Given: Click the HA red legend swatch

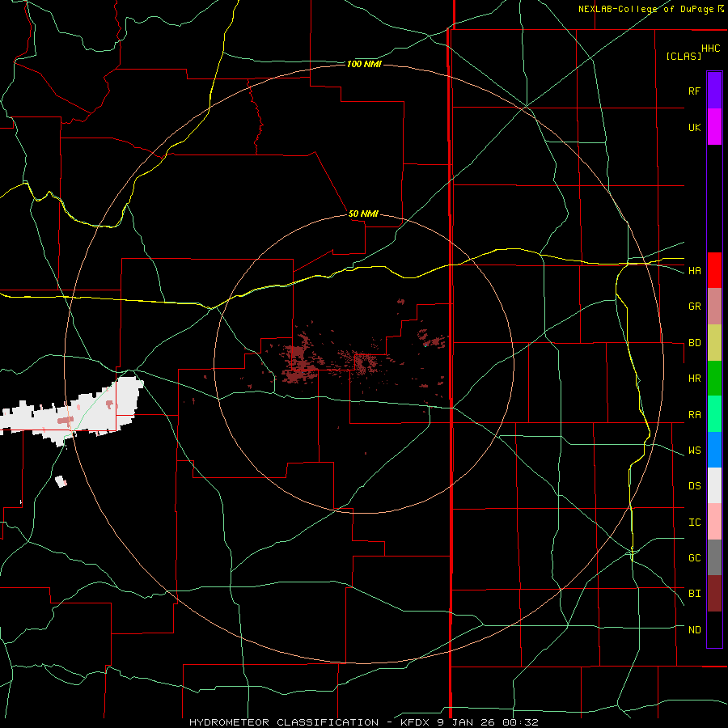Looking at the screenshot, I should coord(714,270).
